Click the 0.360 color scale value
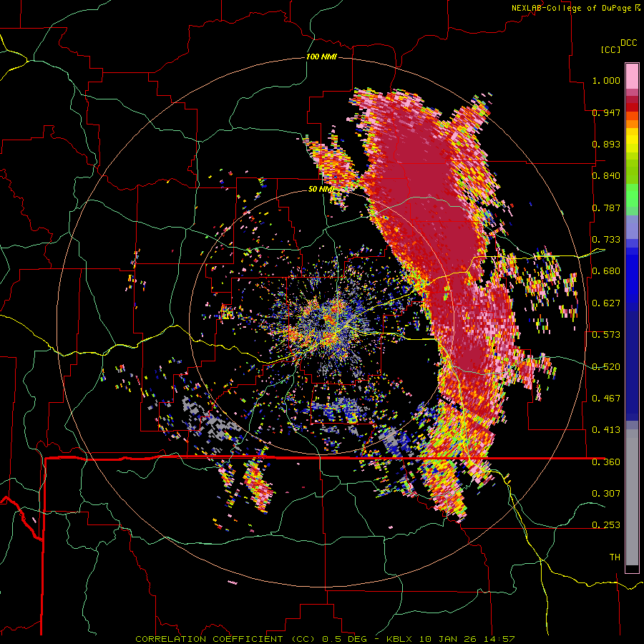Viewport: 644px width, 644px height. click(606, 462)
